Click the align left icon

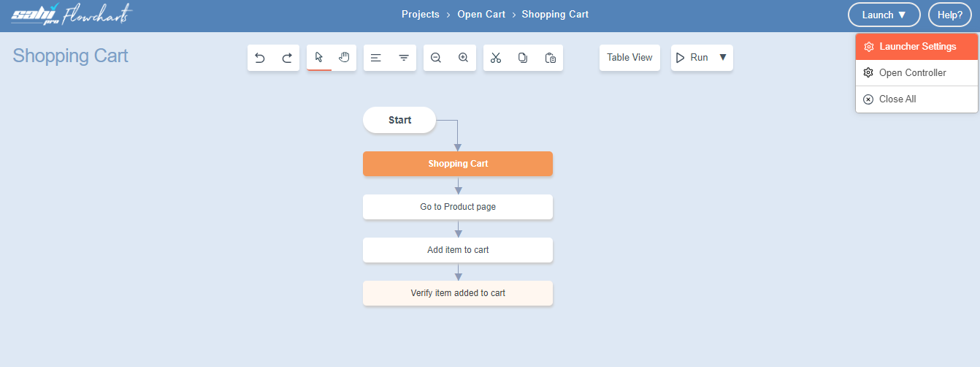point(376,58)
